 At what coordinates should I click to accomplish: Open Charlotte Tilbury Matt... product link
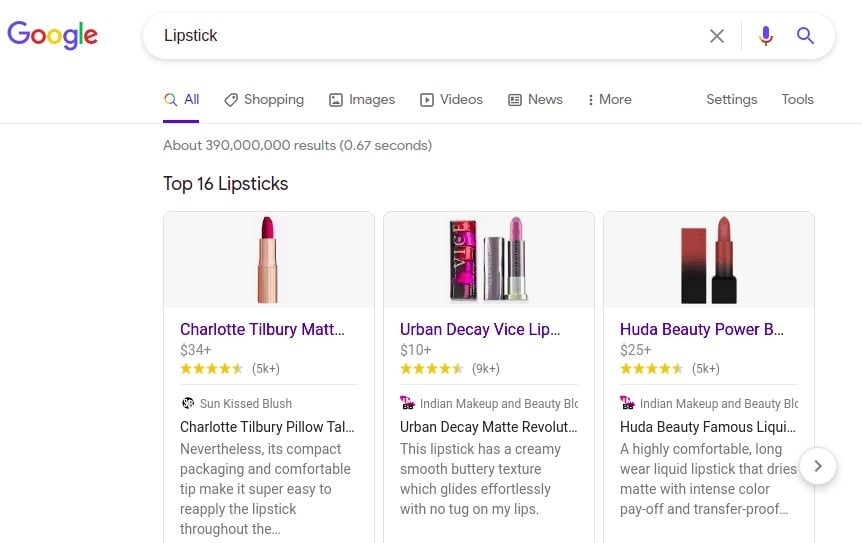click(x=262, y=329)
